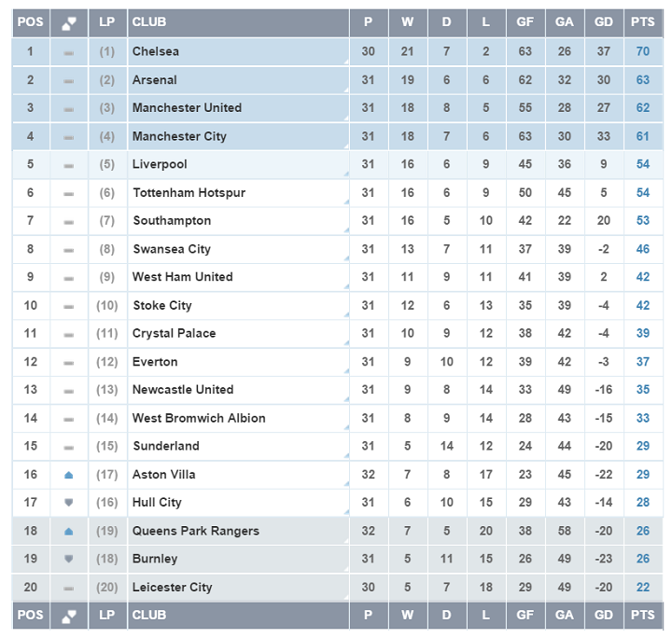This screenshot has height=638, width=672.
Task: Click Queens Park Rangers' up-movement arrow
Action: 68,531
